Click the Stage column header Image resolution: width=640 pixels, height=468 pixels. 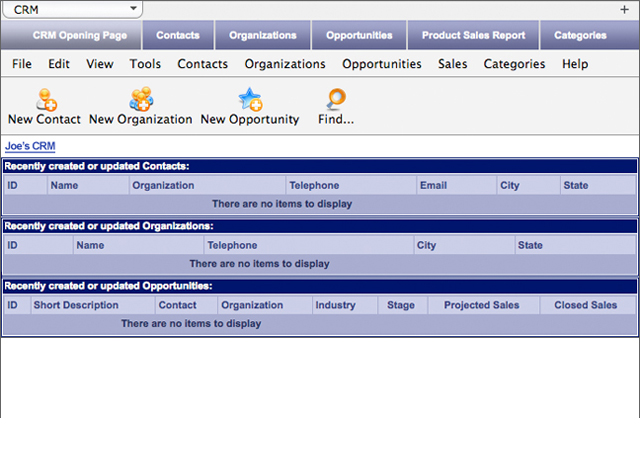coord(402,305)
